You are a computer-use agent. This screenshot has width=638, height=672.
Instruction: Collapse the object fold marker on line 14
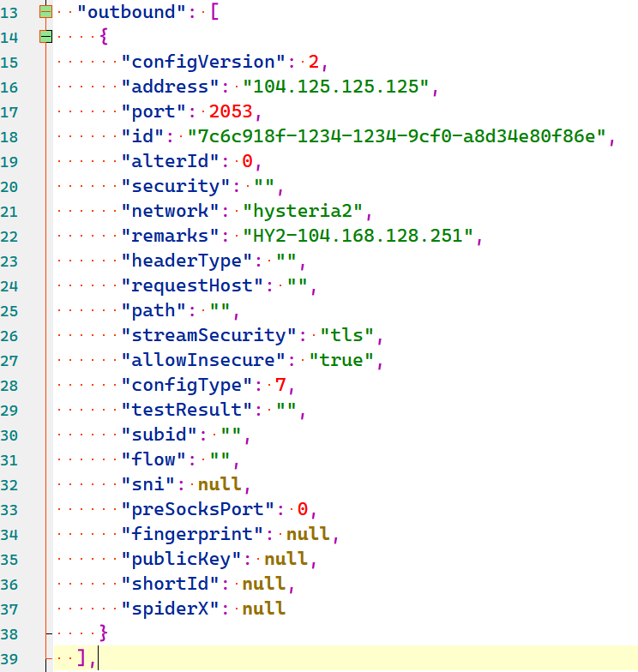(x=45, y=37)
